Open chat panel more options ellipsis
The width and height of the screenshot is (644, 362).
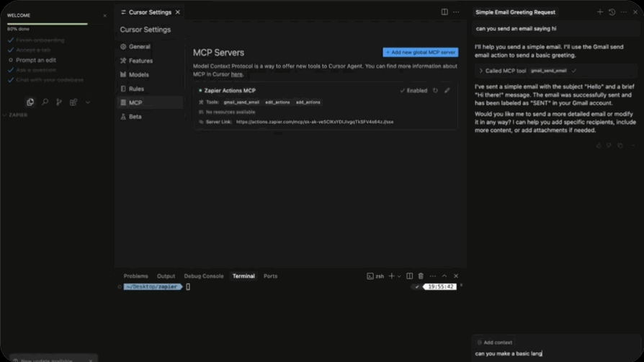click(x=624, y=12)
